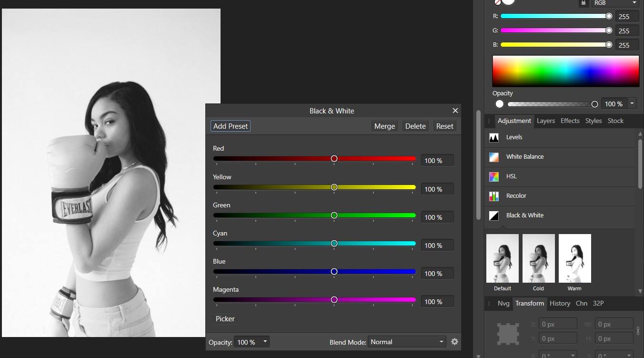
Task: Click the anchor point selector in Transform panel
Action: [508, 334]
